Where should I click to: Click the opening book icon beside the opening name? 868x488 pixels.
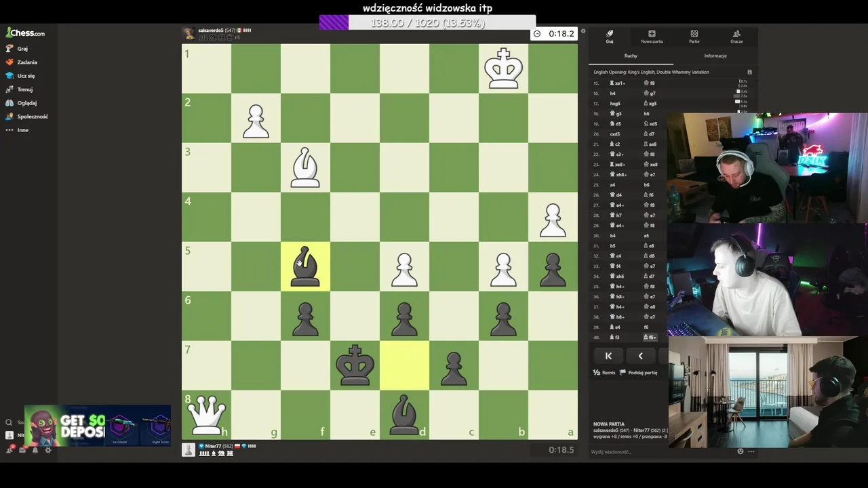click(749, 72)
